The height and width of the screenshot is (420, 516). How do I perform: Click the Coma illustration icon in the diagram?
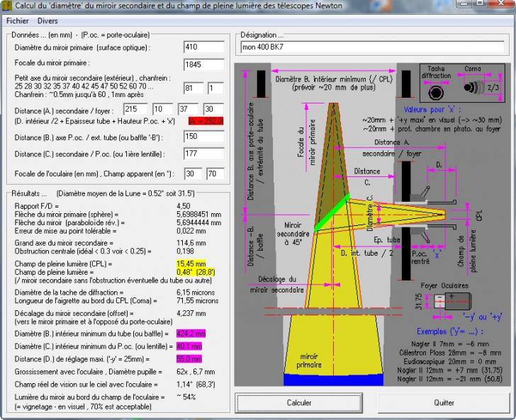[474, 88]
